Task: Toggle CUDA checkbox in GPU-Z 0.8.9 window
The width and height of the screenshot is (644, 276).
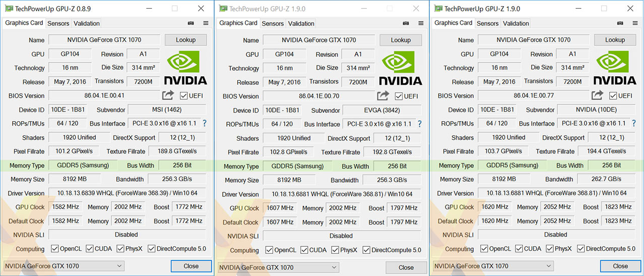Action: coord(90,248)
